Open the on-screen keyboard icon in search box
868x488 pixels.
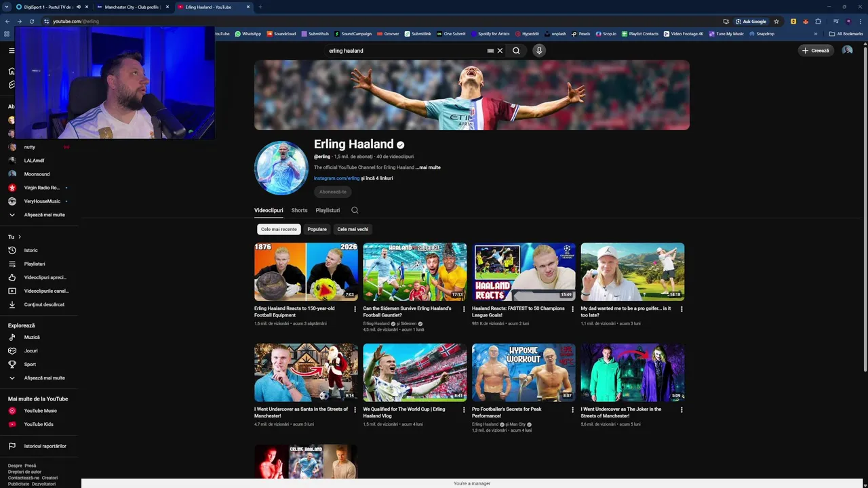[490, 50]
